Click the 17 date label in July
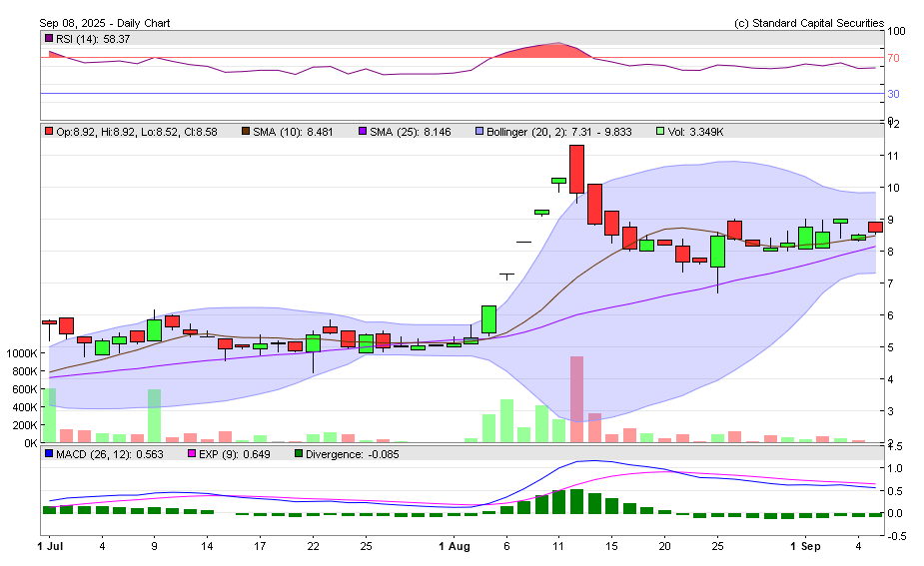 coord(260,547)
